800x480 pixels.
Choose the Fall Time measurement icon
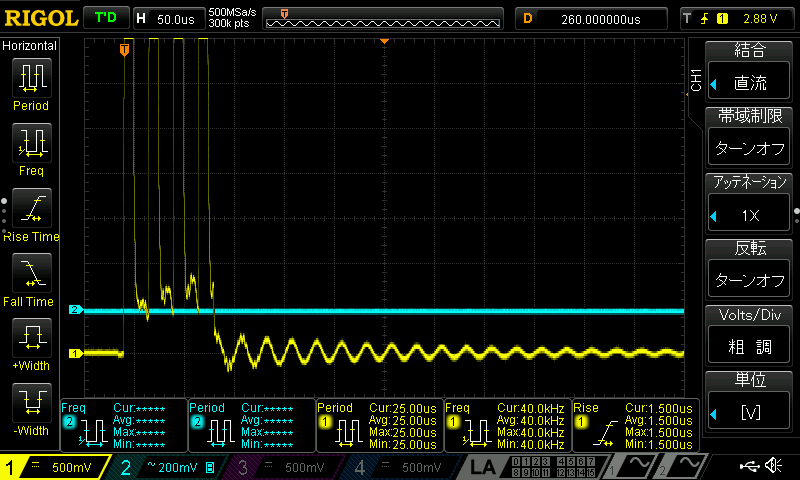[x=30, y=274]
